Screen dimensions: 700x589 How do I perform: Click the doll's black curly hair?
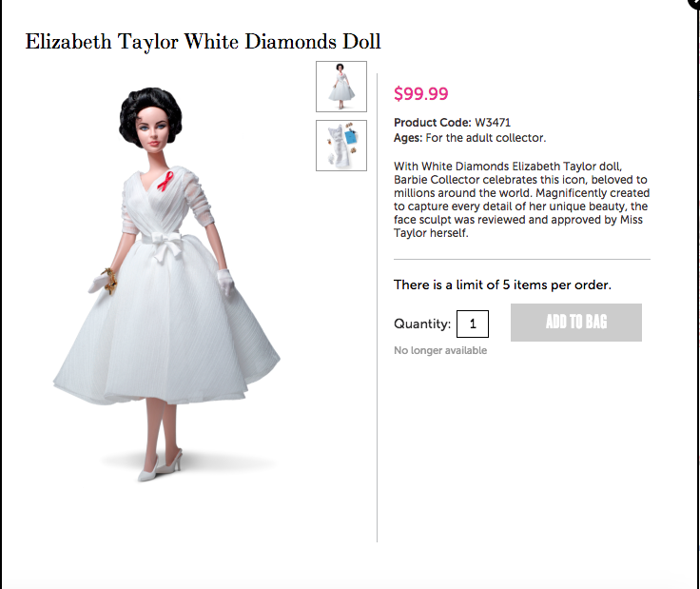150,111
